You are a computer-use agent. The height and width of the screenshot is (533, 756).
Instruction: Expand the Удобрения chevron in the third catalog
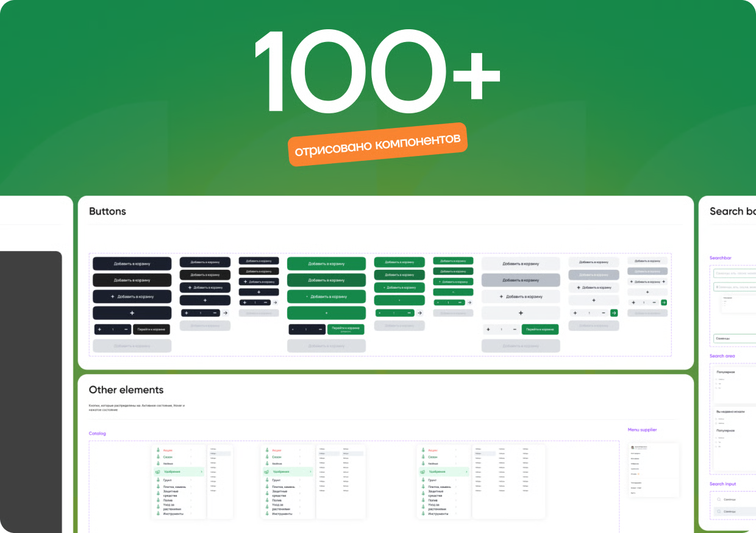(x=466, y=471)
